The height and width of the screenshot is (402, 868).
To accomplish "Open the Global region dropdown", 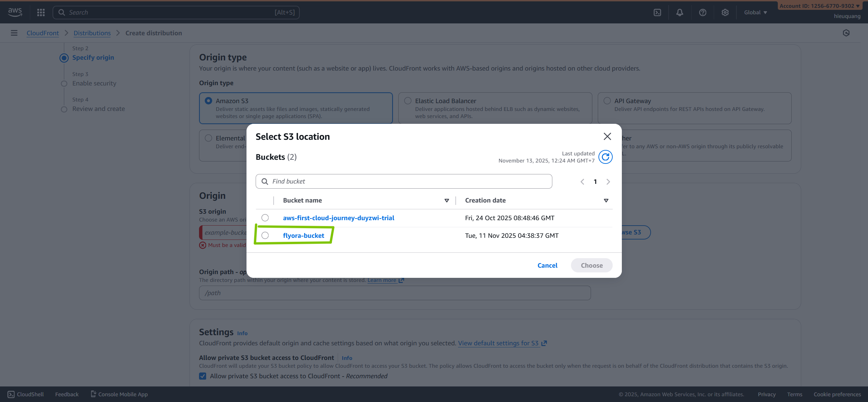I will coord(755,13).
